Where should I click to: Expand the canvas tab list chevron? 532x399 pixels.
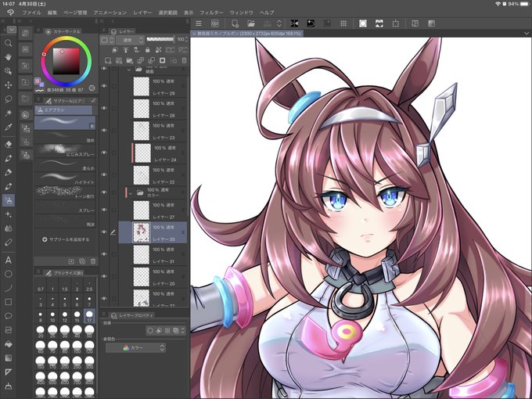coord(527,33)
